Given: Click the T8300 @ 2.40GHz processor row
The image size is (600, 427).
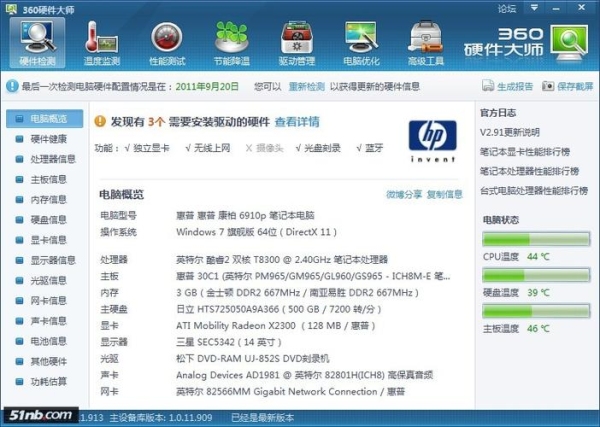Looking at the screenshot, I should 282,260.
